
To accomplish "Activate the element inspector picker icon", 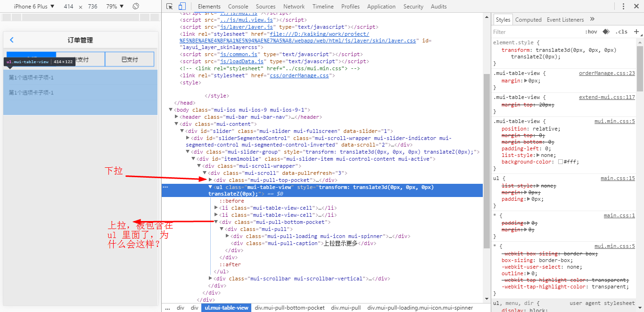I will [170, 7].
